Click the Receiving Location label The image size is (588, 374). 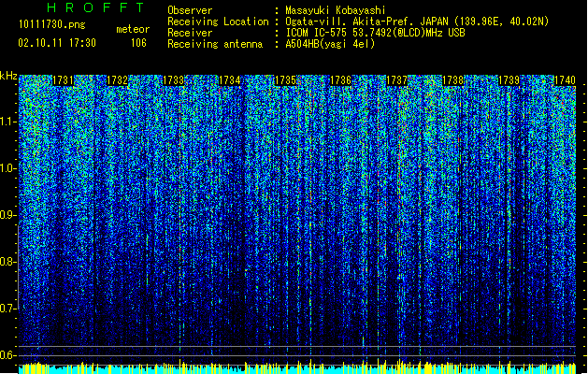[218, 22]
